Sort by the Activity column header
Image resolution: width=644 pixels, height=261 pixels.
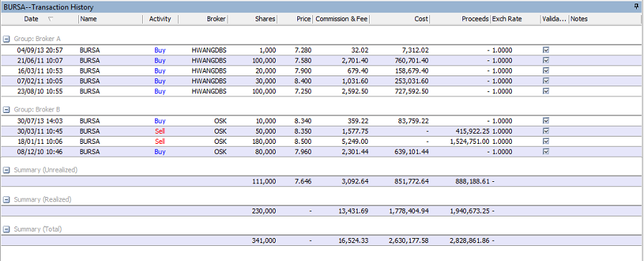(160, 19)
